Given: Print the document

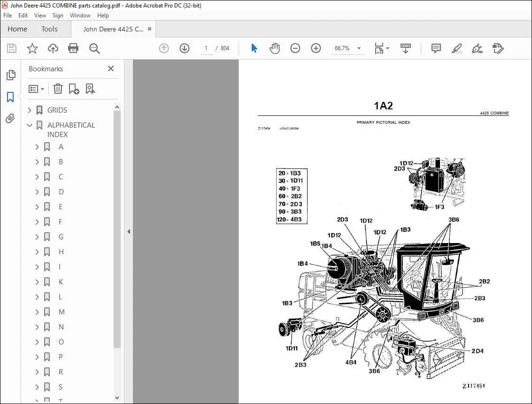Looking at the screenshot, I should click(73, 48).
